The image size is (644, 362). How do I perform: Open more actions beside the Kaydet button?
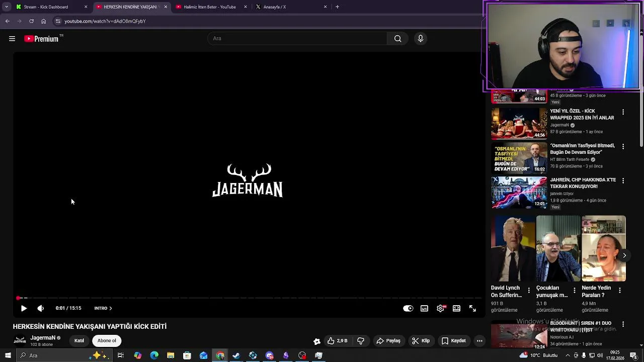coord(479,341)
